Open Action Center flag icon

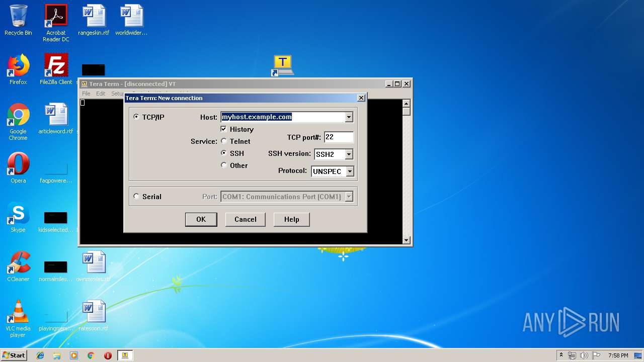596,355
